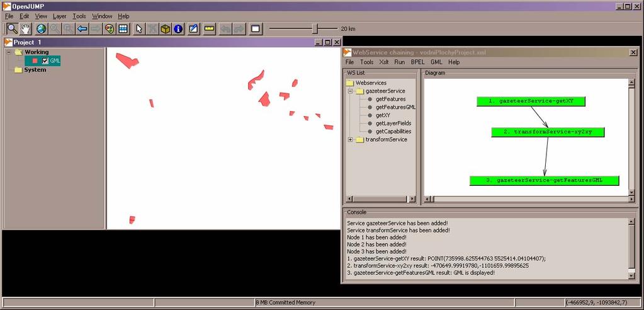Click Diagram vertical scrollbar up arrow
The height and width of the screenshot is (310, 644).
tap(631, 83)
